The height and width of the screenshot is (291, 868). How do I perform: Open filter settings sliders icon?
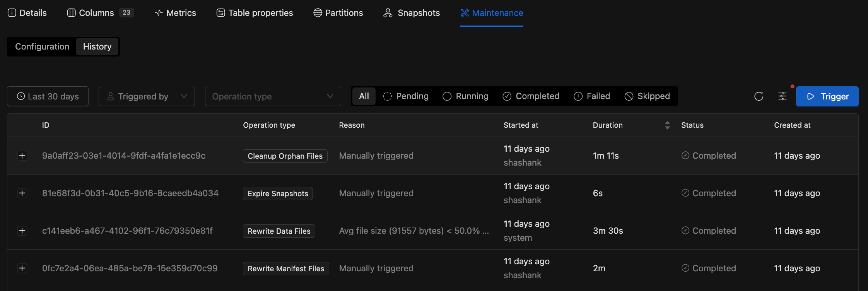(x=783, y=96)
